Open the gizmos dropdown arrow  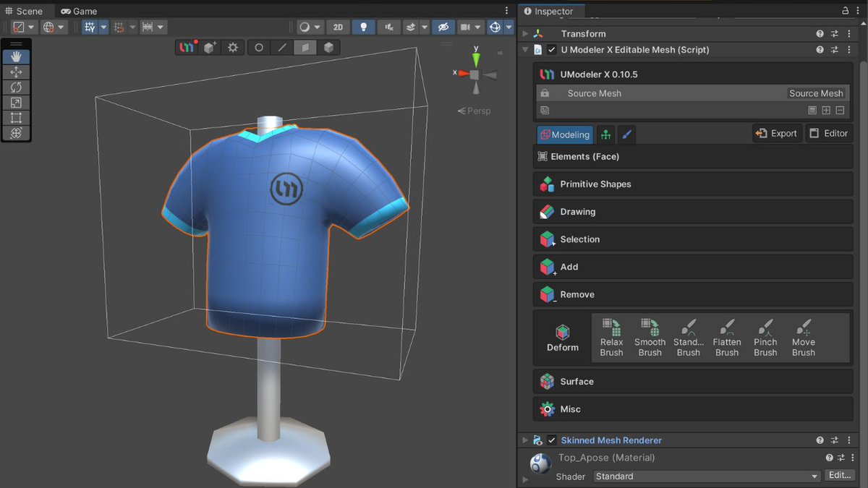pyautogui.click(x=509, y=27)
